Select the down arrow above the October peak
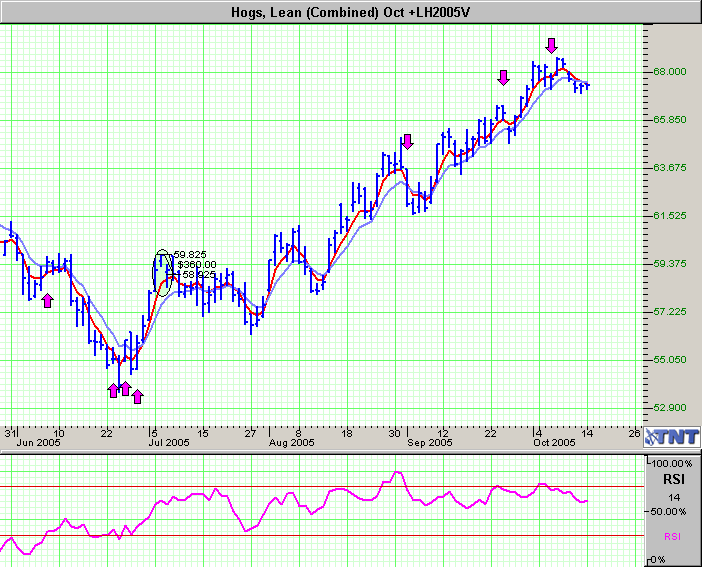 coord(551,45)
